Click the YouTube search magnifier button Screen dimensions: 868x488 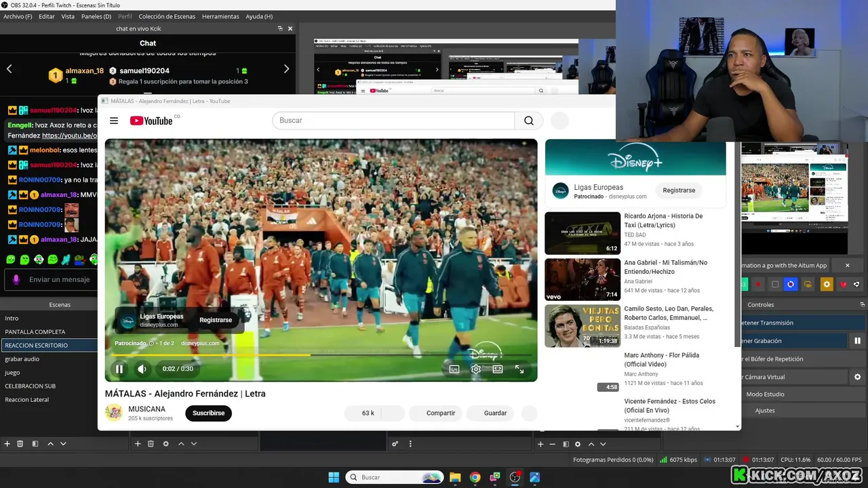coord(529,121)
